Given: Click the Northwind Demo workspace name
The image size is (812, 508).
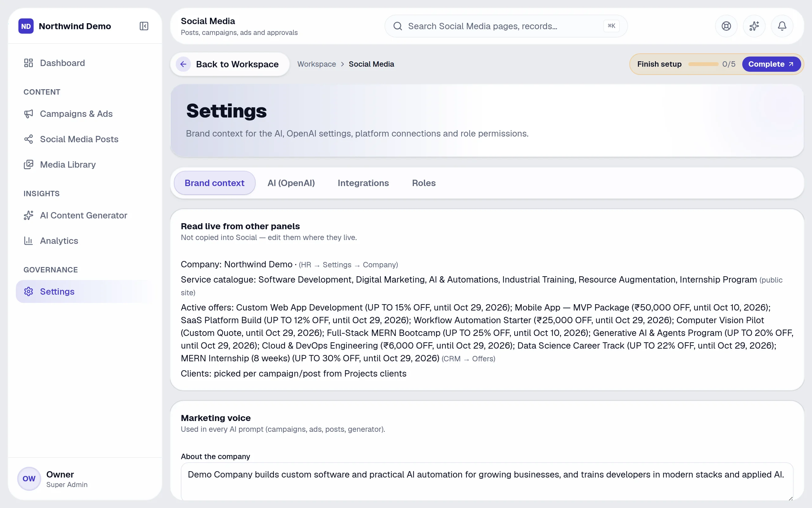Looking at the screenshot, I should (x=75, y=26).
